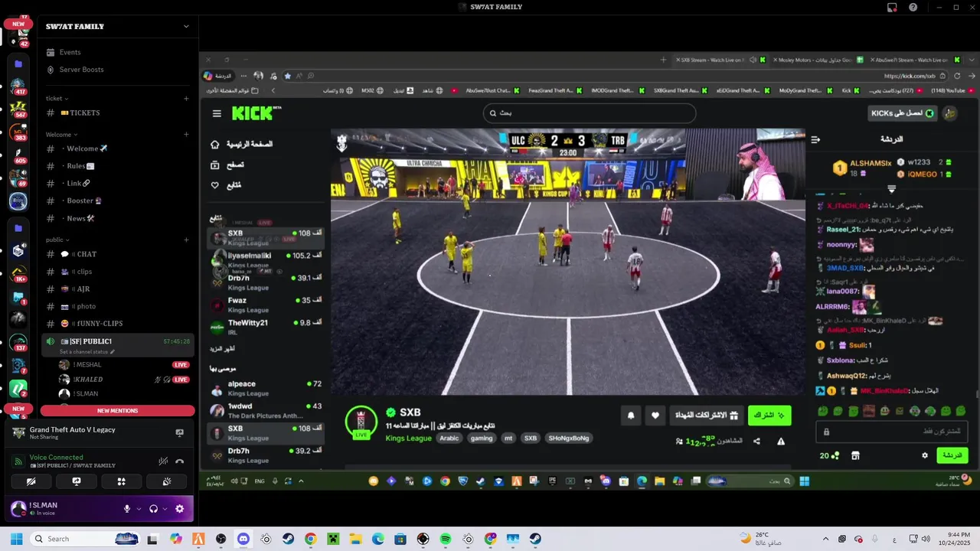980x551 pixels.
Task: Open !SLMAN user profile avatar
Action: point(18,508)
